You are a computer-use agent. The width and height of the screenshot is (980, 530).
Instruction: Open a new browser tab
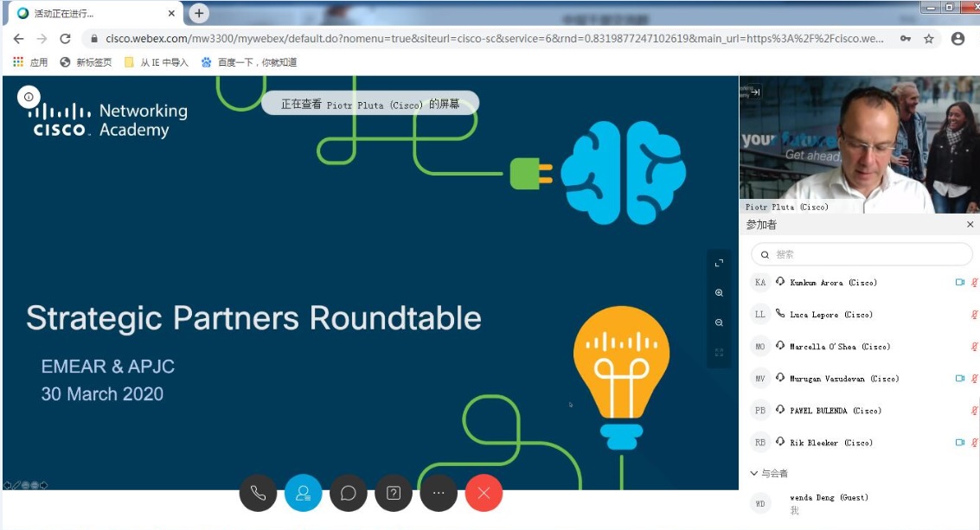(199, 12)
